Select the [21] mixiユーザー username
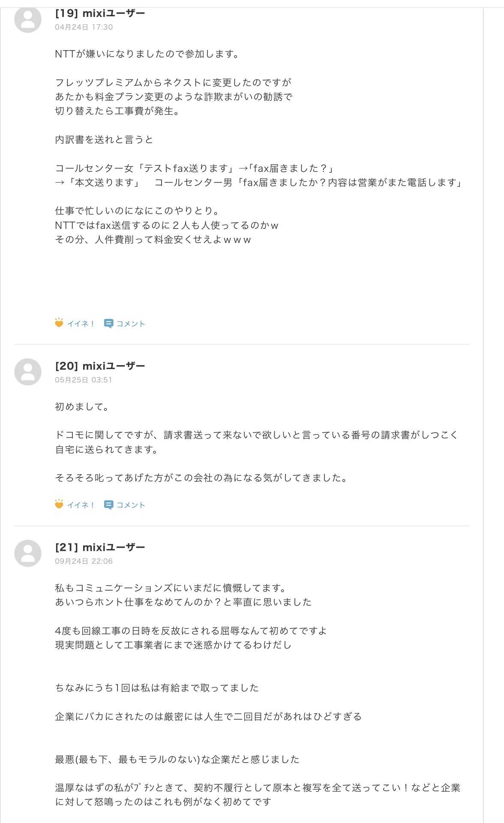Viewport: 504px width, 823px height. coord(100,547)
